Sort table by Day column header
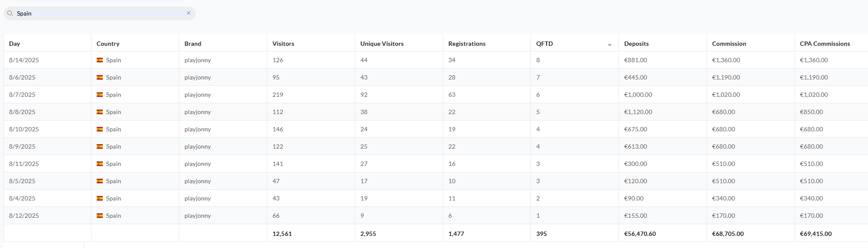 (x=15, y=44)
